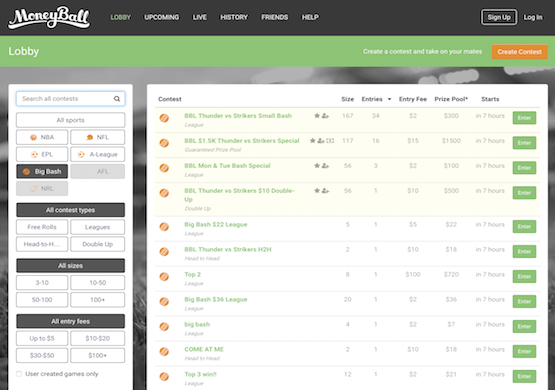This screenshot has height=390, width=555.
Task: Click cricket ball icon for Top 2 contest
Action: (164, 276)
